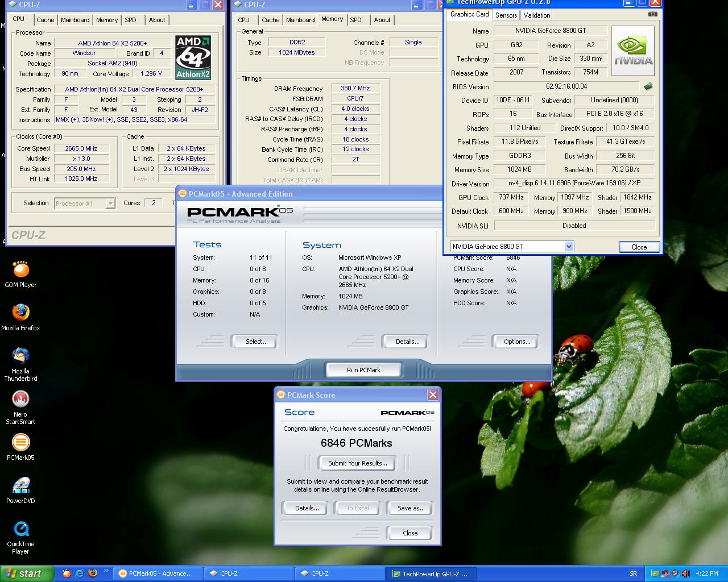
Task: Click the DRAM Frequency value 380.7 MHz
Action: (x=355, y=88)
